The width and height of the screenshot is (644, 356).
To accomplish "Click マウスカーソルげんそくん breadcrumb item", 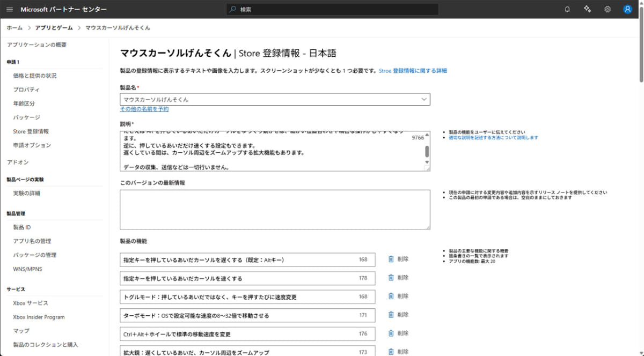I will pos(118,27).
